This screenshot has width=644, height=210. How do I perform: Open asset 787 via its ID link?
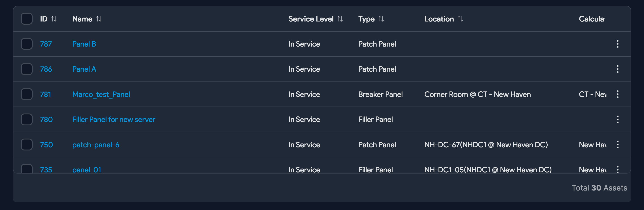(46, 44)
